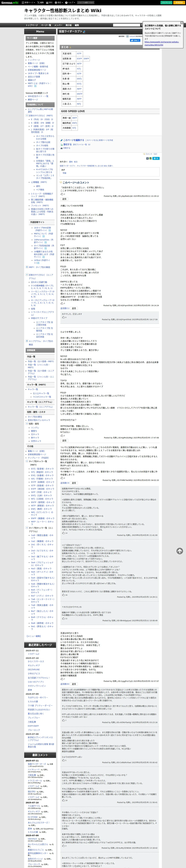Image resolution: width=186 pixels, height=868 pixels.
Task: Expand エニアグラム：タイプ別の解説 tree
Action: (27, 341)
